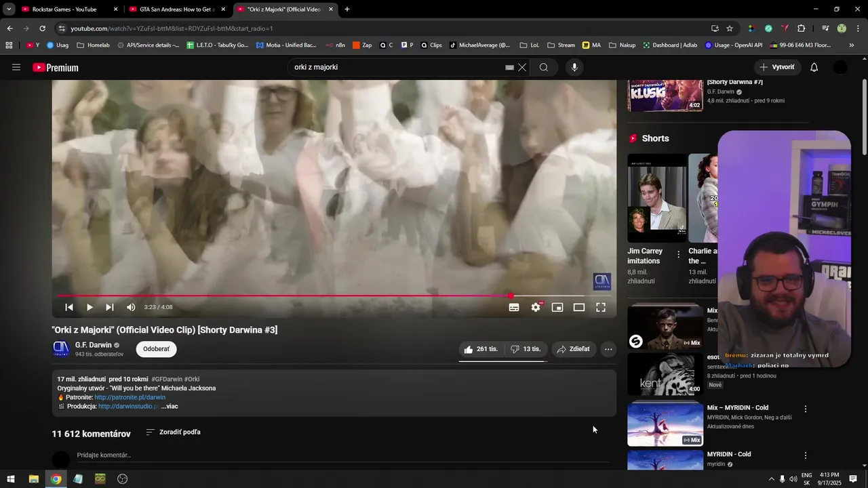Screen dimensions: 868x488
Task: Close the Orki z Majorki tab
Action: pyautogui.click(x=331, y=9)
